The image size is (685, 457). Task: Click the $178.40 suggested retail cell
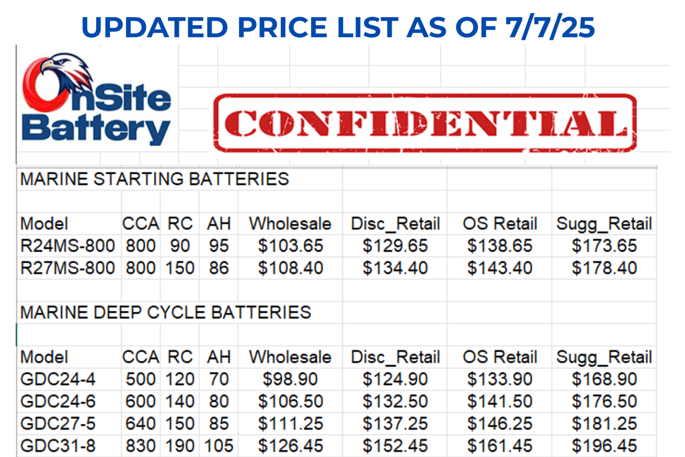(605, 268)
